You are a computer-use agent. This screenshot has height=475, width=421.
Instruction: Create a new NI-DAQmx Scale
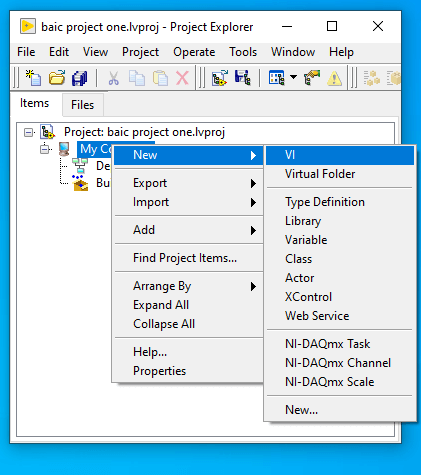340,382
